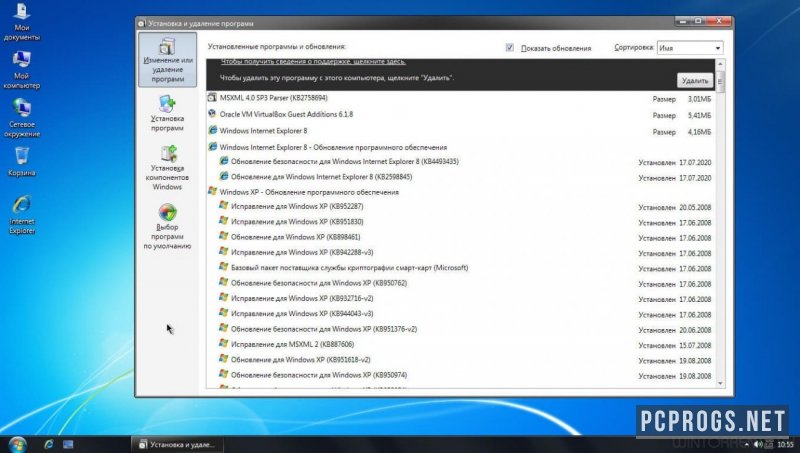This screenshot has width=800, height=453.
Task: Click icon beside KB950762 security update
Action: pos(223,282)
